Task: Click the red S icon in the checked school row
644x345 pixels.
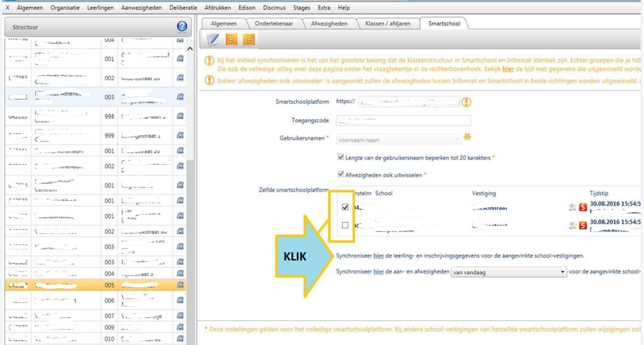Action: pos(583,207)
